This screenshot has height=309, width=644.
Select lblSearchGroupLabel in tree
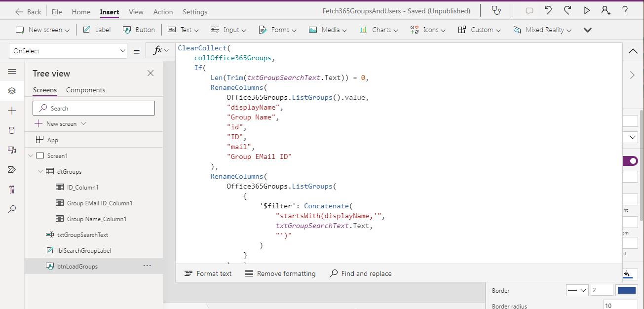pyautogui.click(x=94, y=250)
